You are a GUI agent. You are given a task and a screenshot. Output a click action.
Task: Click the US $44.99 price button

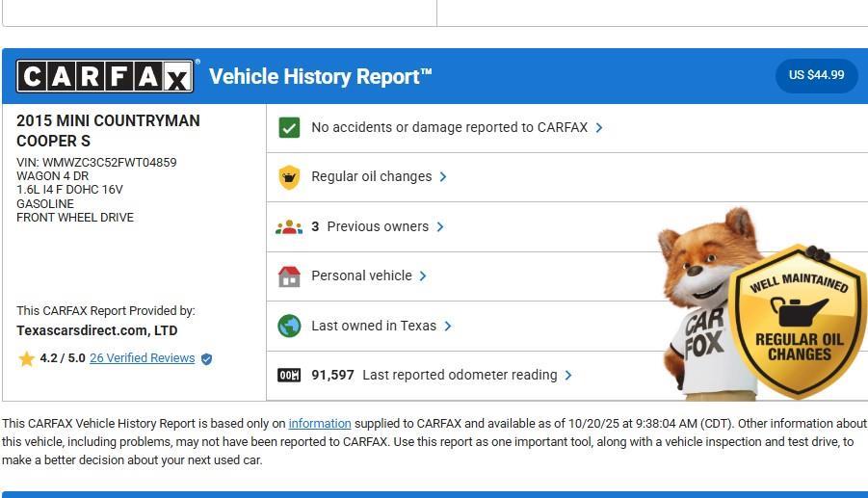click(x=816, y=75)
